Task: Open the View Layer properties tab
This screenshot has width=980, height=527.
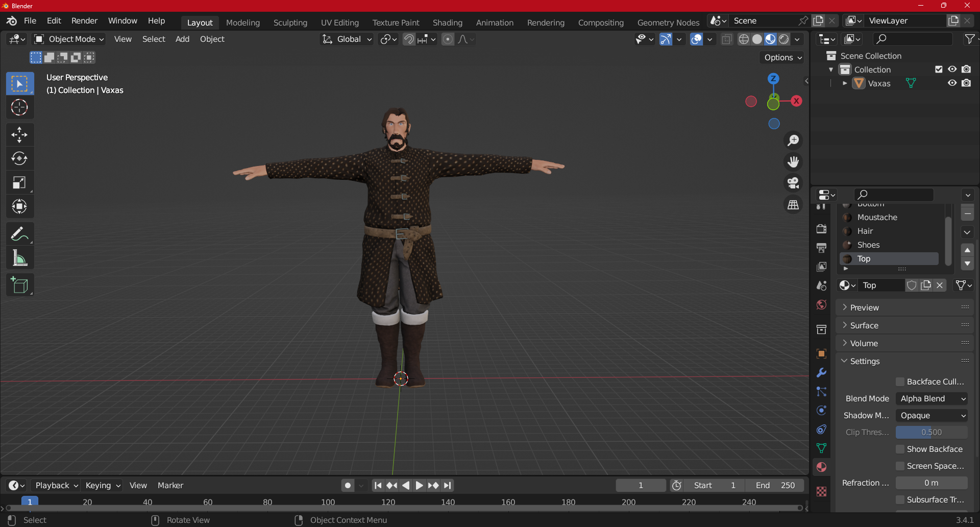Action: [x=821, y=267]
